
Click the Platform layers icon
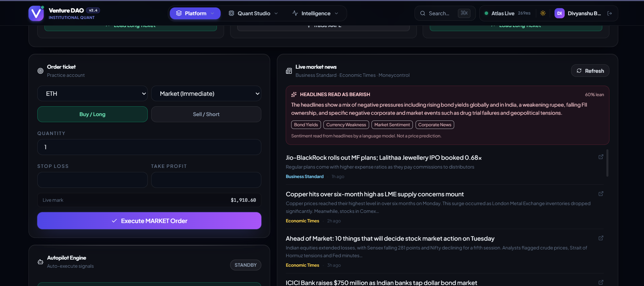coord(179,13)
